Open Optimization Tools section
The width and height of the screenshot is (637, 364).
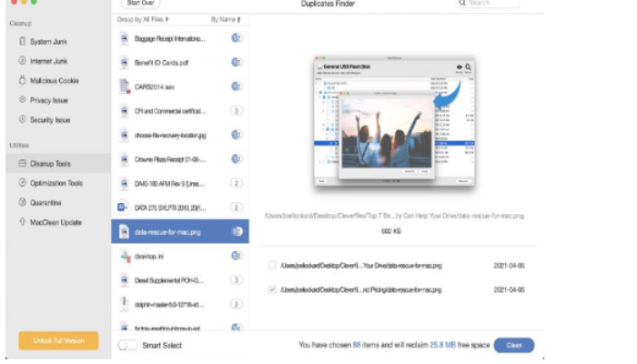(56, 183)
